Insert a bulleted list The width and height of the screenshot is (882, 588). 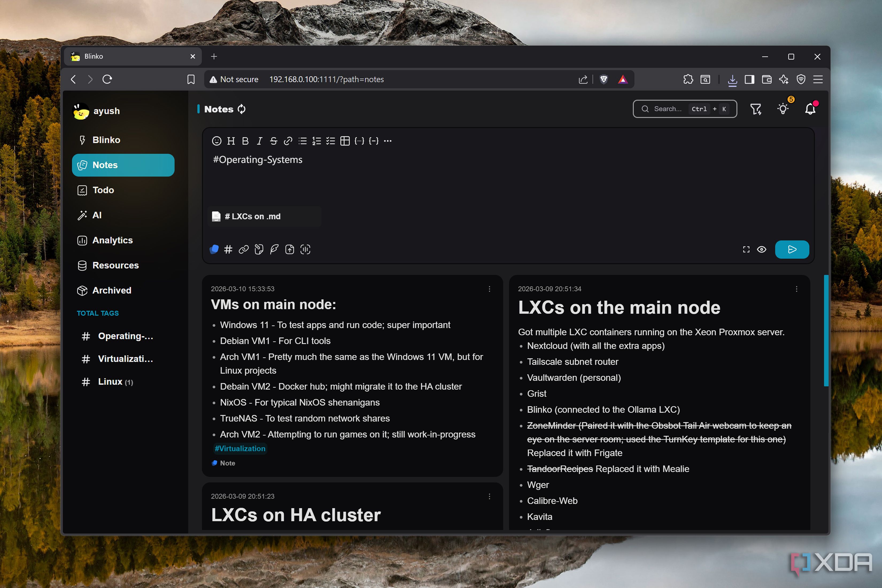point(302,141)
